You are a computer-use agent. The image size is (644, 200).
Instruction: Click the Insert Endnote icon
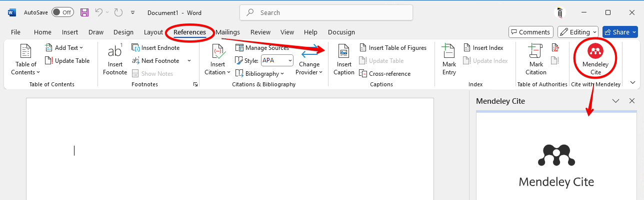135,48
